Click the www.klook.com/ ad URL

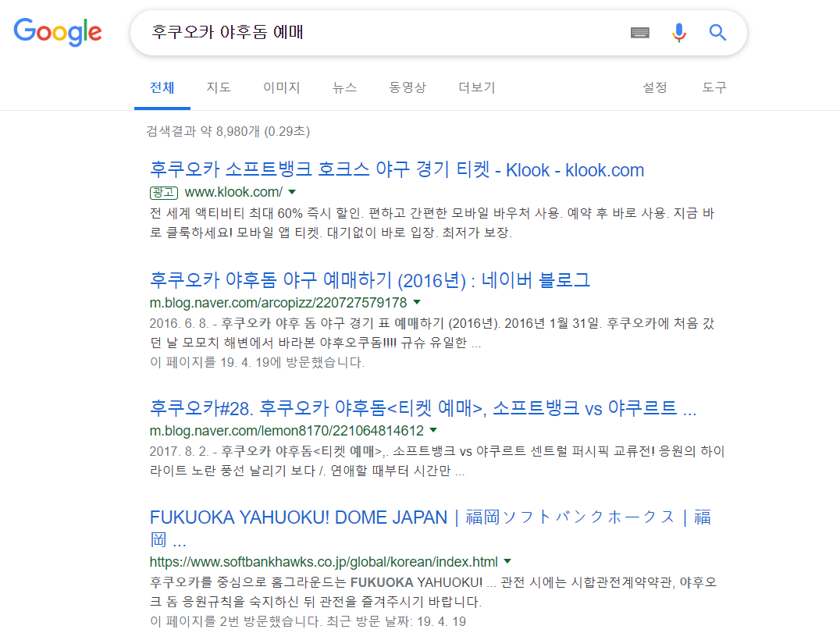point(233,192)
